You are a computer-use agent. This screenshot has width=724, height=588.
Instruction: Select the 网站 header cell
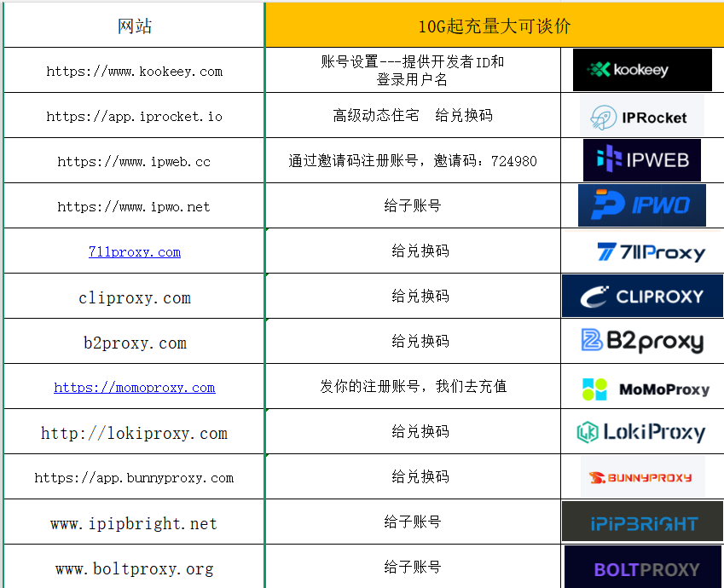click(135, 26)
